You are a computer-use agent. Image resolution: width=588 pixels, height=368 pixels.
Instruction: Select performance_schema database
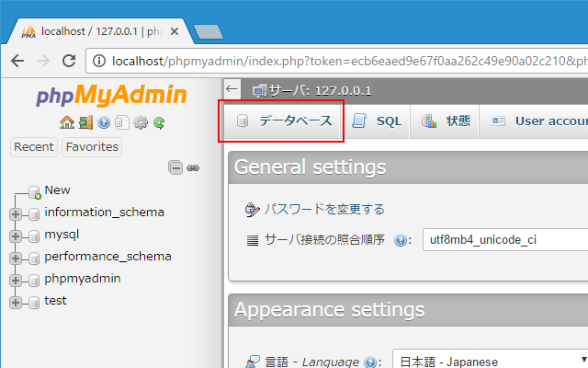tap(108, 257)
